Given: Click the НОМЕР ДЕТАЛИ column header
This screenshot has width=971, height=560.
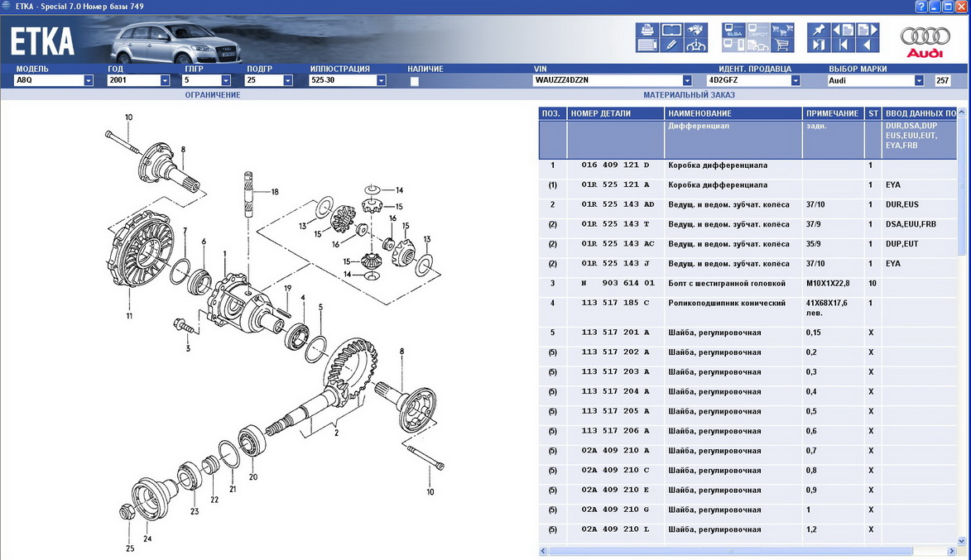Looking at the screenshot, I should (615, 113).
